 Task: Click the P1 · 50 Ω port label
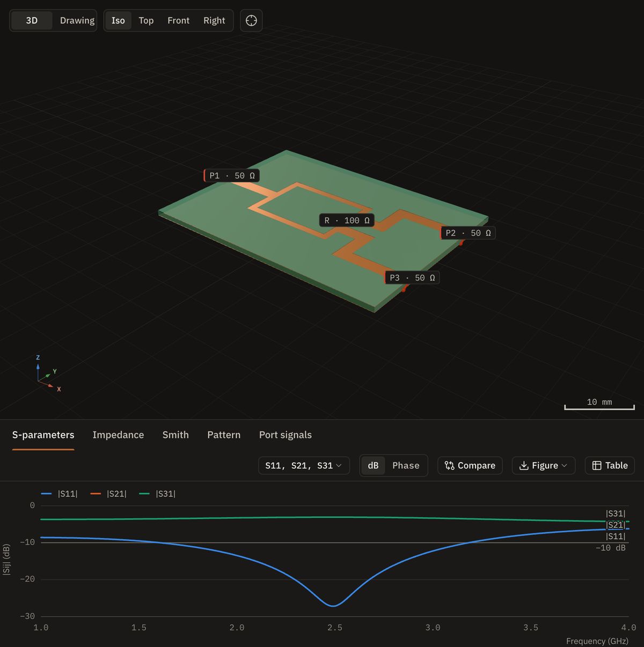tap(232, 175)
